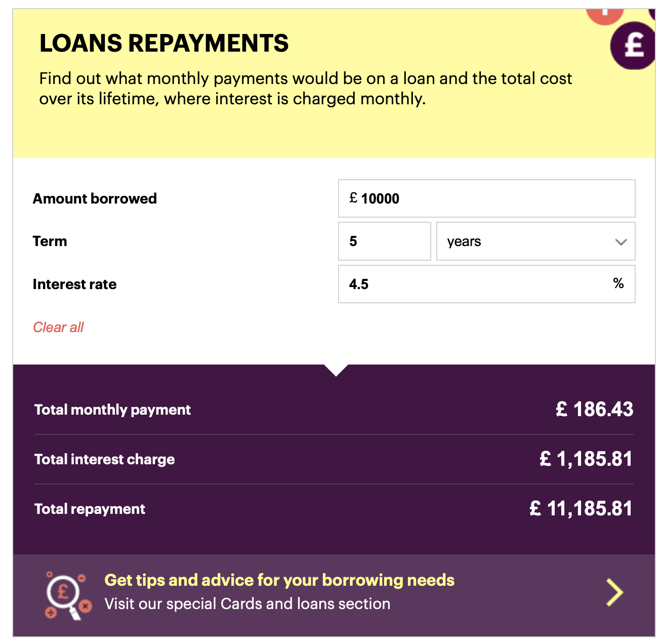The image size is (662, 644).
Task: Select the Interest rate field showing 4.5
Action: [476, 284]
